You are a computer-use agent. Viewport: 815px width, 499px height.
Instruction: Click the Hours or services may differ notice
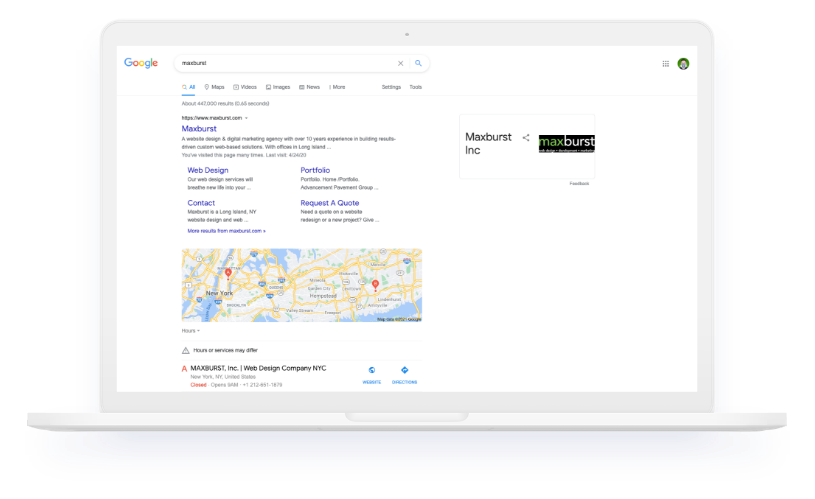[x=226, y=350]
